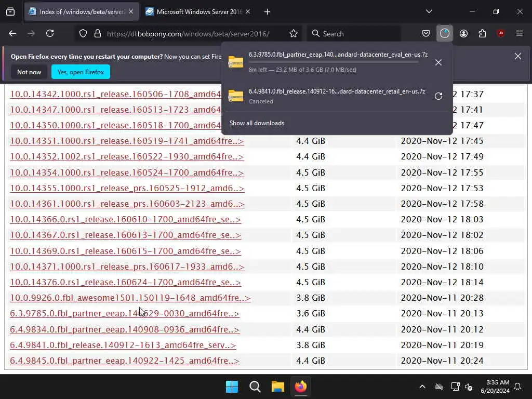Dismiss the Open Firefox notification bar
Image resolution: width=532 pixels, height=399 pixels.
[518, 56]
